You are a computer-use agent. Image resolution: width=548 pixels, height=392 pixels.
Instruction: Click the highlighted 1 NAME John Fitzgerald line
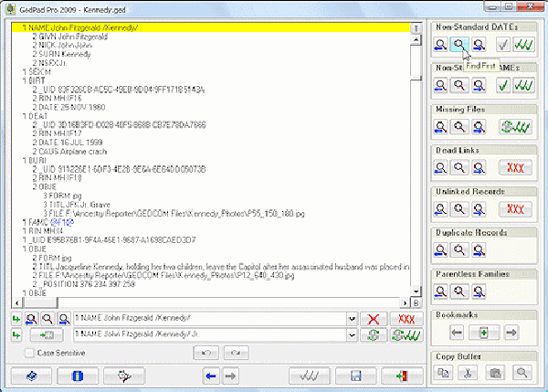[x=84, y=28]
